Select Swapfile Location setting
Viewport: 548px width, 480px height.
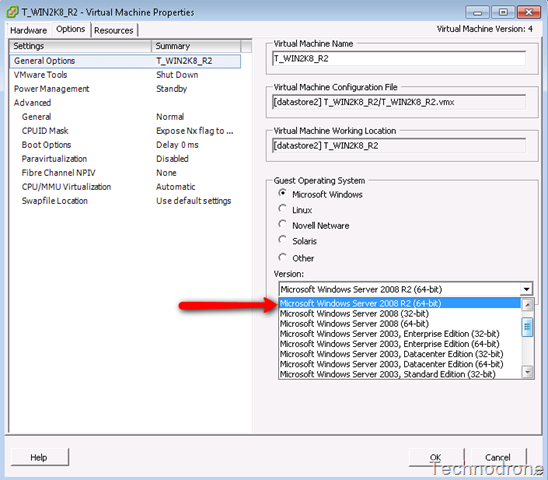(x=55, y=201)
